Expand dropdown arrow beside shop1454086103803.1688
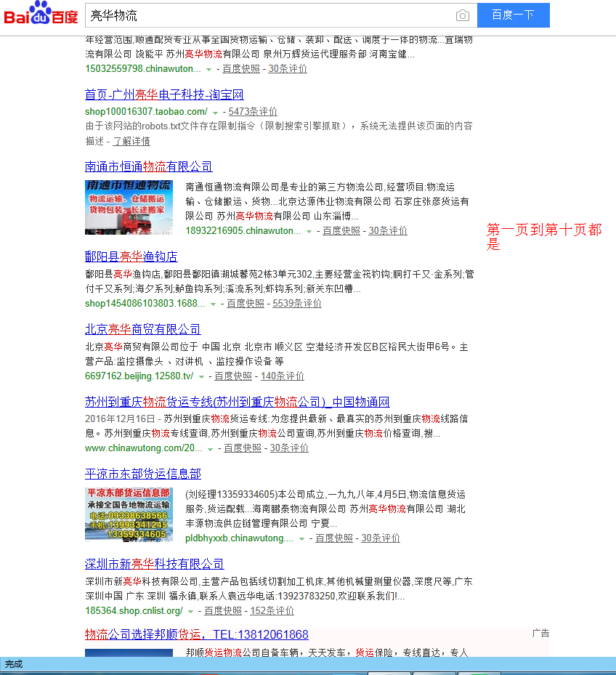The height and width of the screenshot is (675, 616). pos(213,304)
